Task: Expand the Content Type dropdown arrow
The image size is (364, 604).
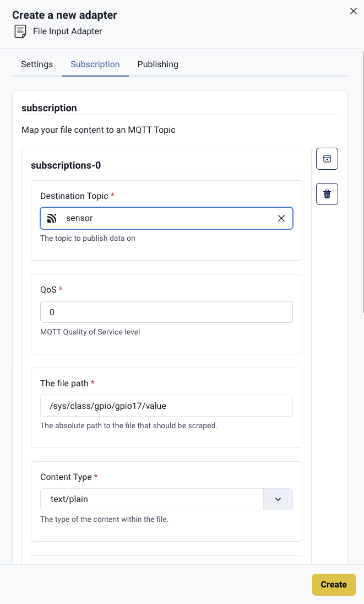Action: point(278,499)
